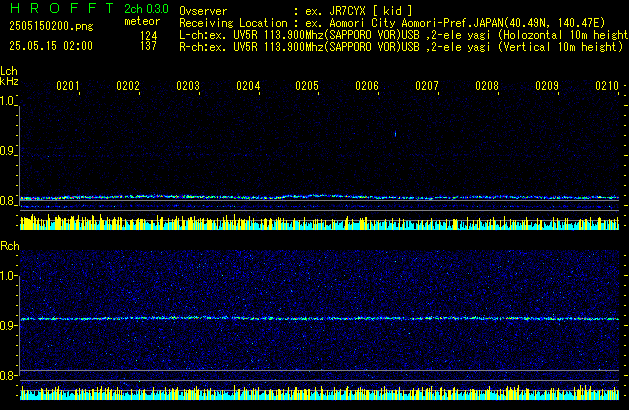Click the Lch carrier signal line near 0.8 kHz

pos(319,197)
